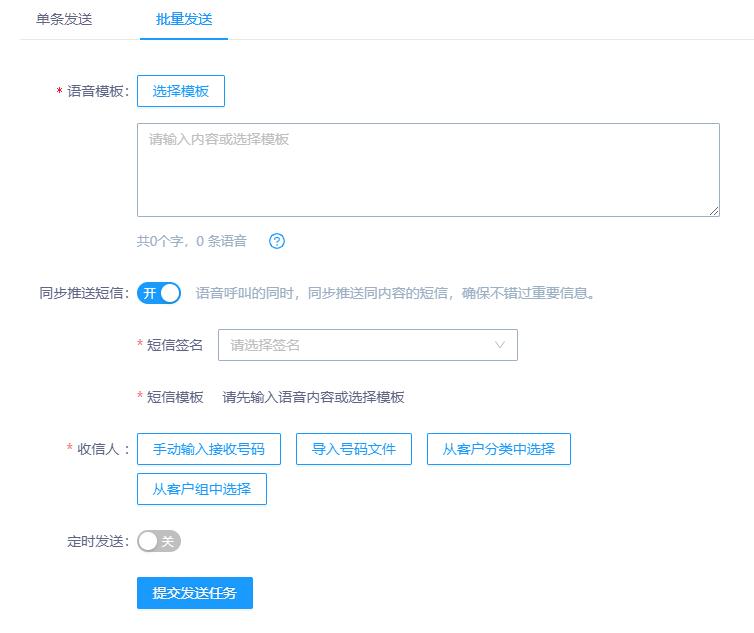
Task: Click the 从客户组中选择 button
Action: click(202, 489)
